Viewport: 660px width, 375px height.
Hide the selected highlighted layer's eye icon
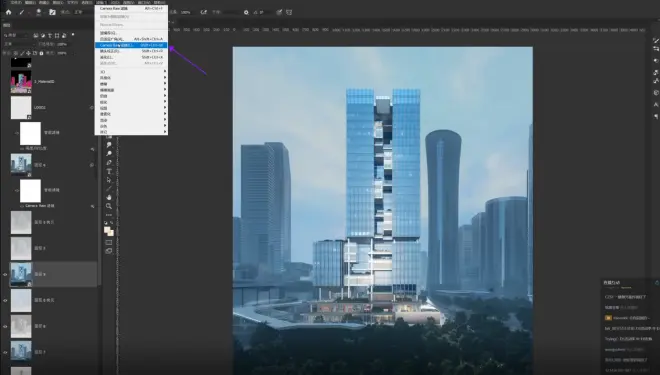[x=5, y=274]
